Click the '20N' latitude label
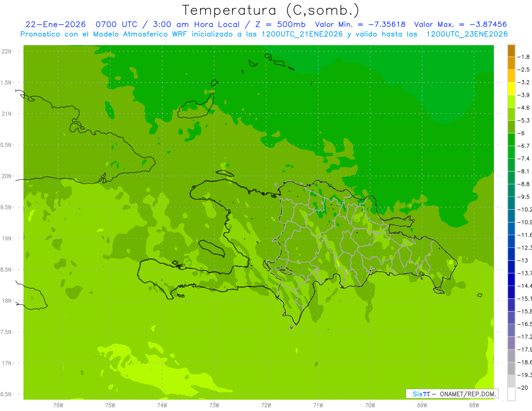The image size is (532, 411). coord(7,176)
